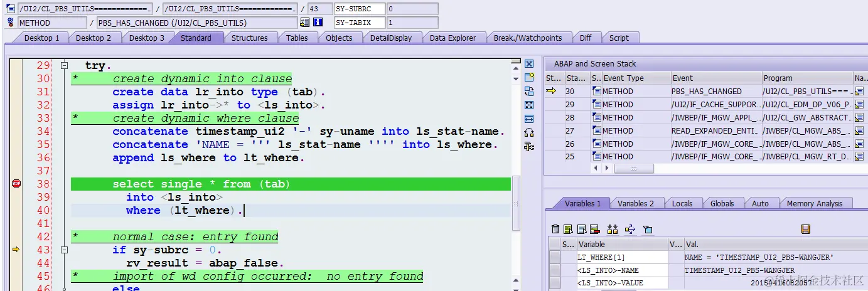Click the small list icon beside the method name field
This screenshot has width=868, height=291.
tap(304, 23)
